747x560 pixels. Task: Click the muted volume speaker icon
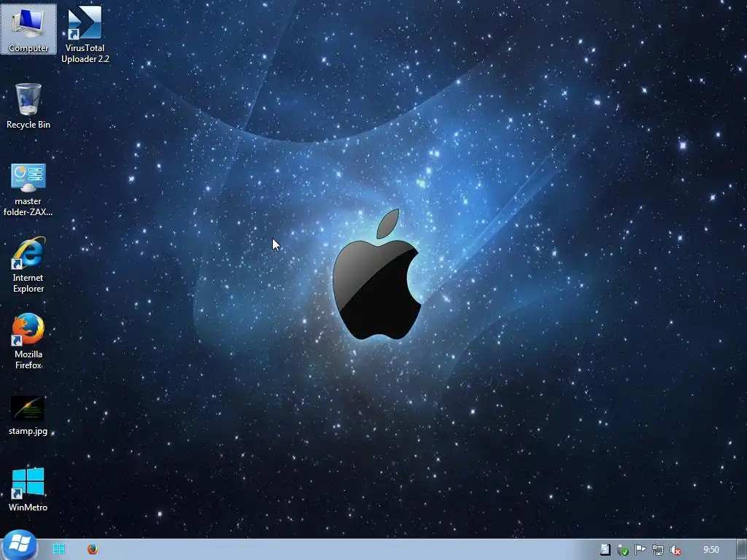pos(675,550)
